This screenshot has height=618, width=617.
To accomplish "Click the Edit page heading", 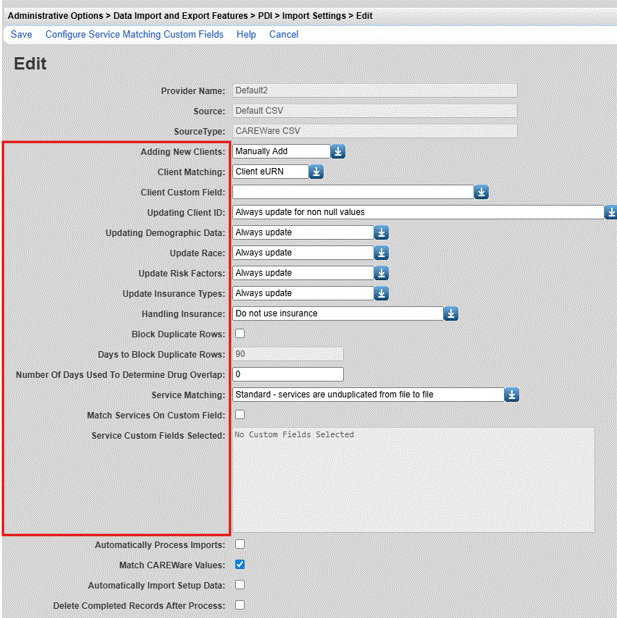I will click(x=30, y=63).
